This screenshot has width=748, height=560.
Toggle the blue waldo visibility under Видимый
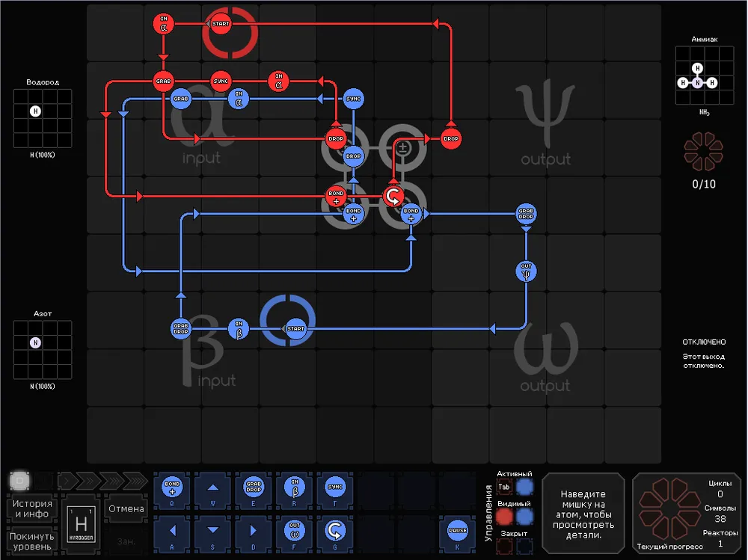pyautogui.click(x=525, y=517)
